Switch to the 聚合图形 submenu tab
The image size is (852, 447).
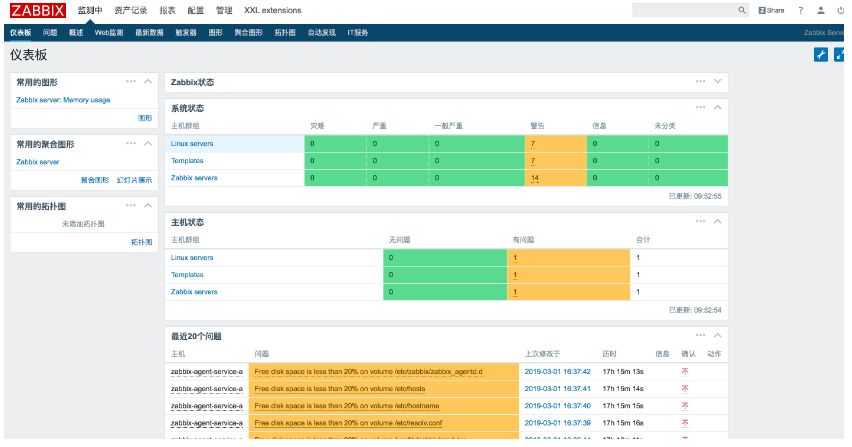[x=248, y=33]
